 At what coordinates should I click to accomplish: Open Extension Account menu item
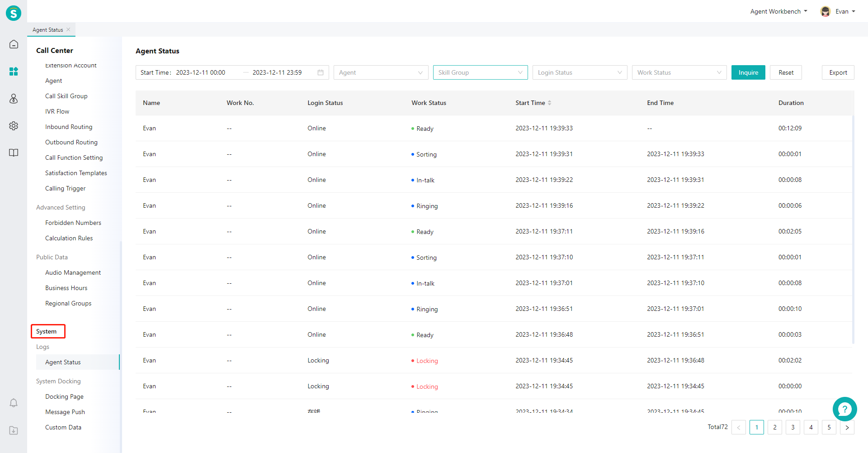tap(71, 65)
